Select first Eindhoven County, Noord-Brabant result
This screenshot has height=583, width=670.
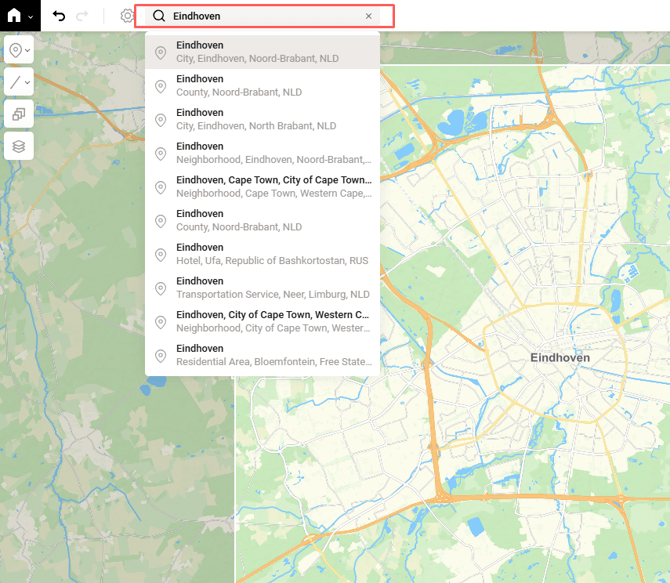(x=262, y=86)
